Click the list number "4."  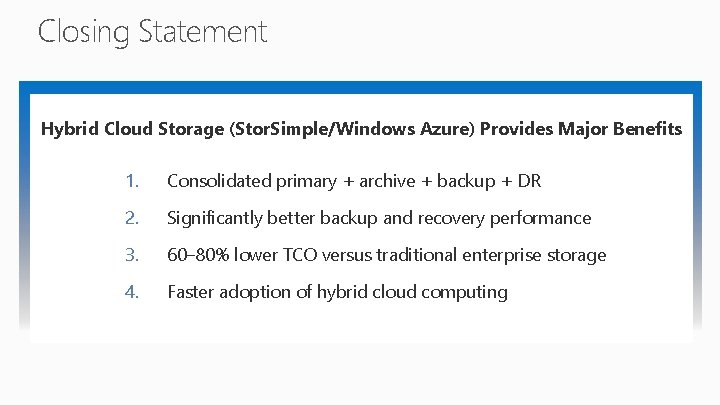tap(132, 292)
